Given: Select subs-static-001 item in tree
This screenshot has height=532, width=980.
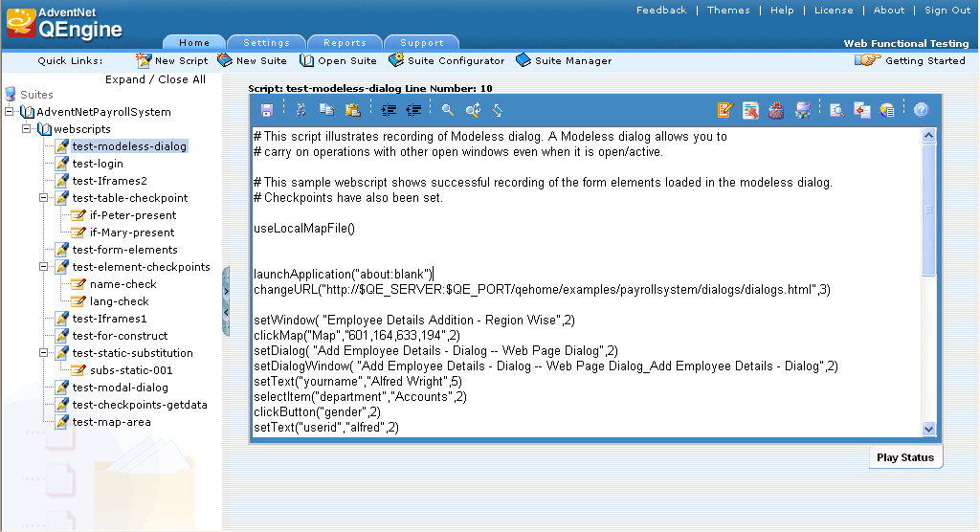Looking at the screenshot, I should (x=131, y=370).
